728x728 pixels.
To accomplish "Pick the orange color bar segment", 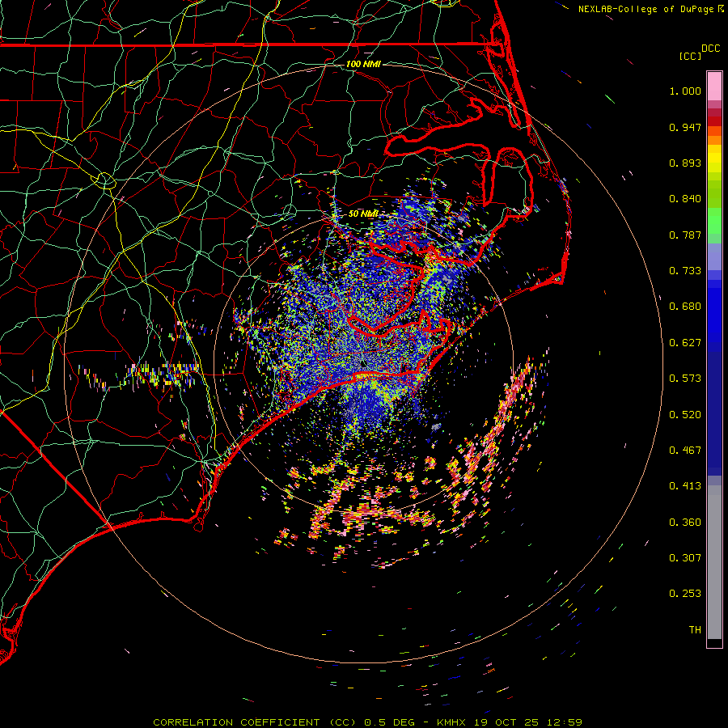I will 714,140.
